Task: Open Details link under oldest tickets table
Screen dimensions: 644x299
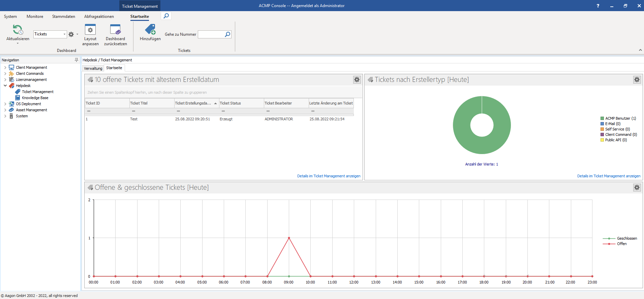Action: [329, 176]
